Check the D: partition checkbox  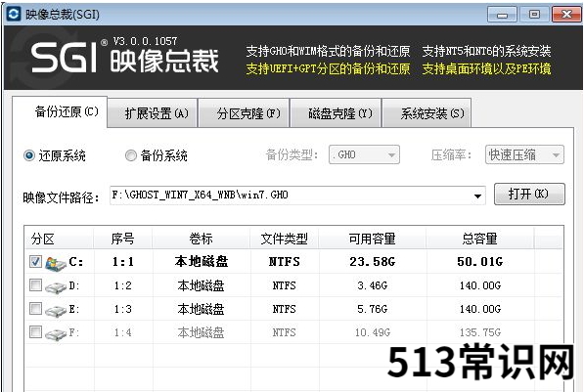[35, 285]
